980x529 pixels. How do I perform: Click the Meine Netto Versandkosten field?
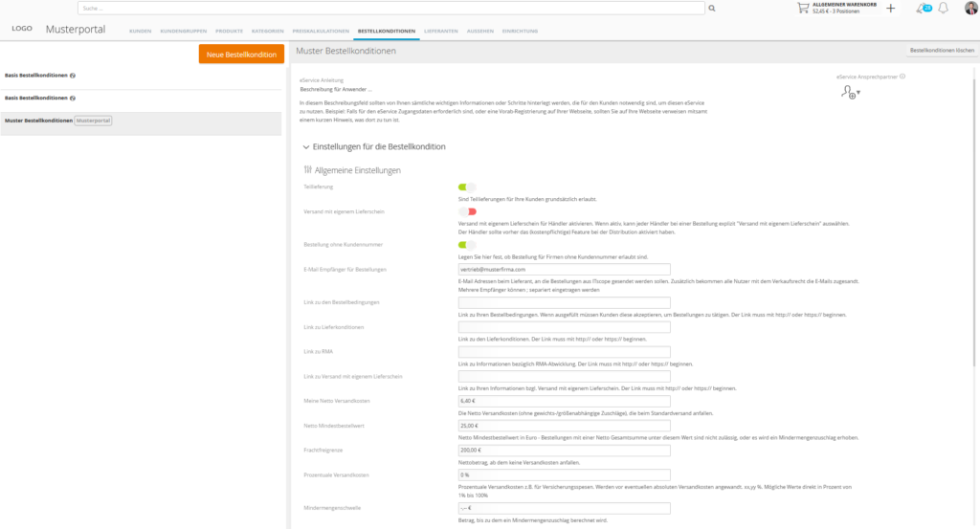(564, 401)
